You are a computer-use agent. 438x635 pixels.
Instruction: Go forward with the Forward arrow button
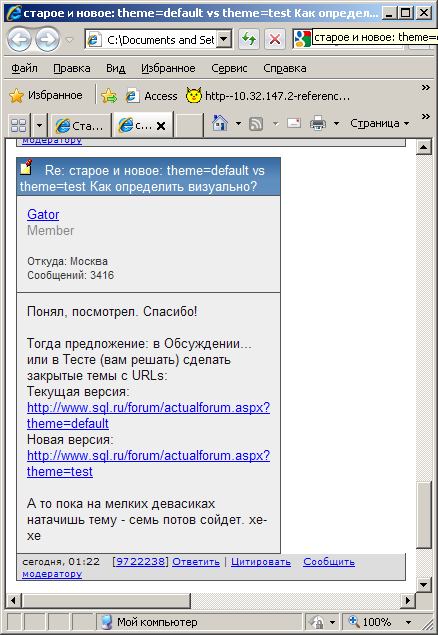[x=47, y=40]
